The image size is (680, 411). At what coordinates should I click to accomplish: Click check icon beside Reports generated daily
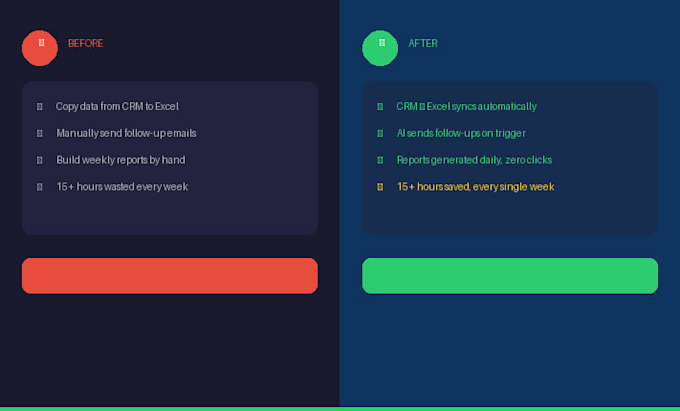(x=380, y=160)
